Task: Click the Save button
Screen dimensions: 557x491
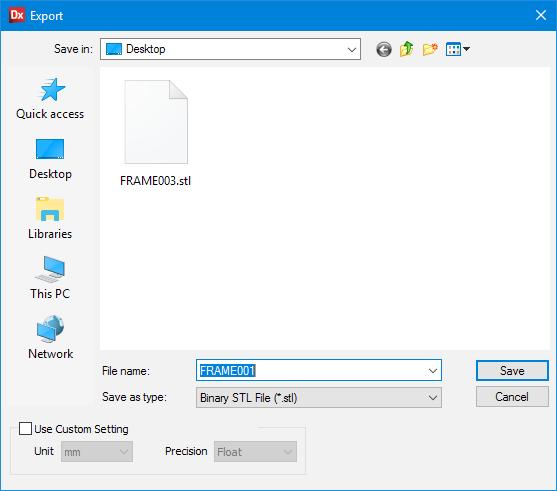Action: pyautogui.click(x=512, y=371)
